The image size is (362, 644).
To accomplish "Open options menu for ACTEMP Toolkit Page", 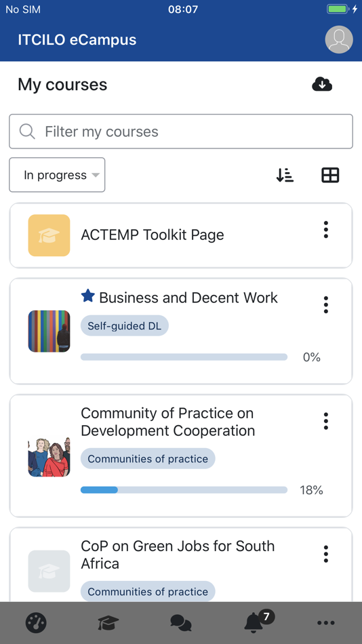I will click(326, 230).
